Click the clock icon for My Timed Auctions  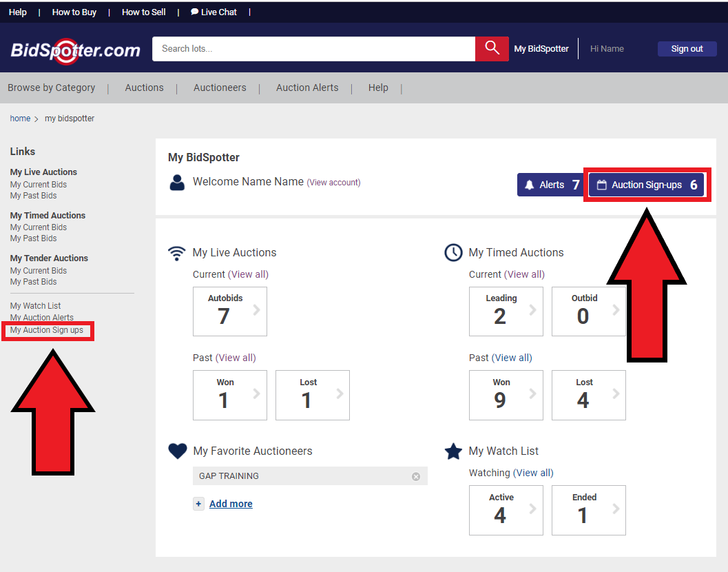point(453,253)
